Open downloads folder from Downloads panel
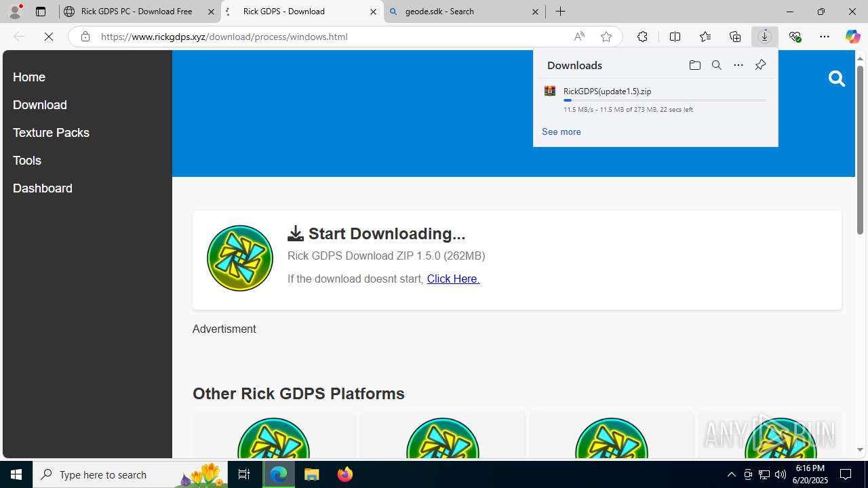 (694, 65)
